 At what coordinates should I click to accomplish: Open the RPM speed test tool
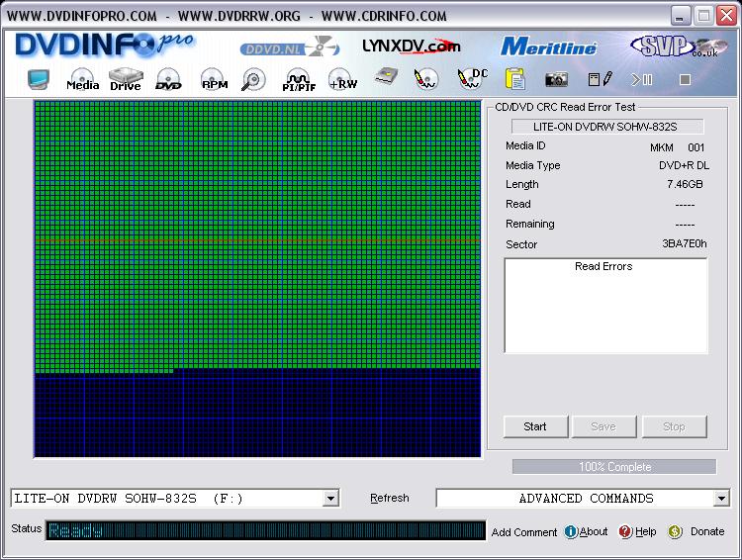click(x=215, y=79)
